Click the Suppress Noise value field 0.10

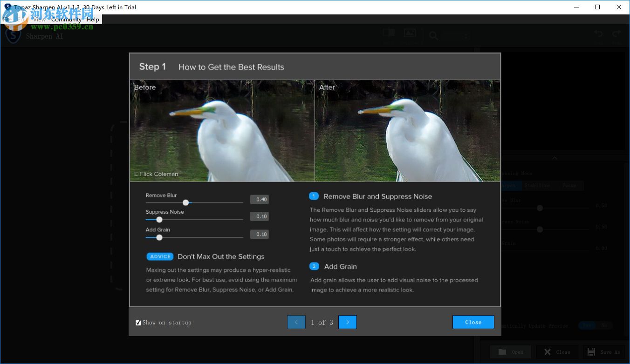tap(260, 216)
